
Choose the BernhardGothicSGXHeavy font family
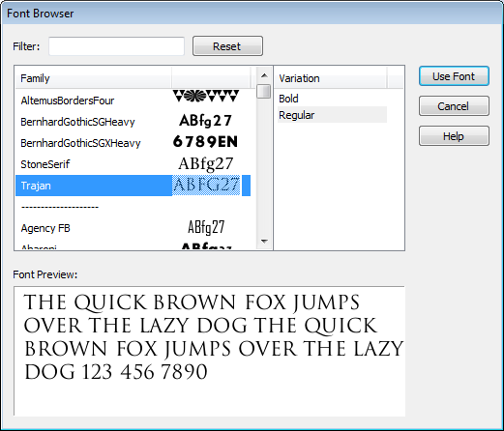tap(133, 143)
